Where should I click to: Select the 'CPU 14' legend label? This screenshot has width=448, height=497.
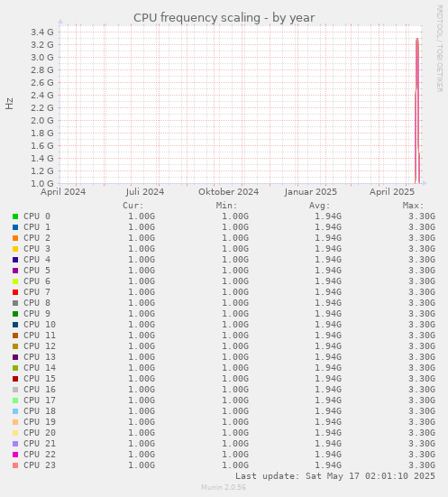tap(40, 368)
